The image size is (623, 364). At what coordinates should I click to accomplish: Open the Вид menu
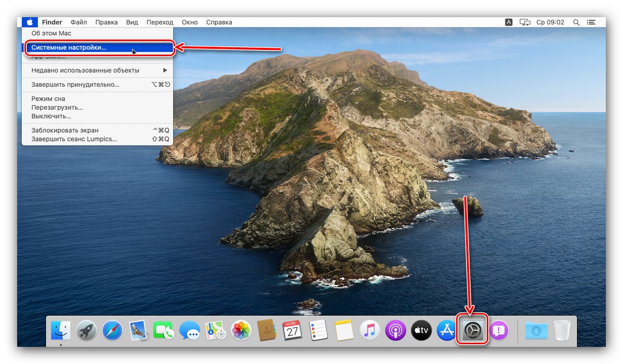click(x=132, y=22)
